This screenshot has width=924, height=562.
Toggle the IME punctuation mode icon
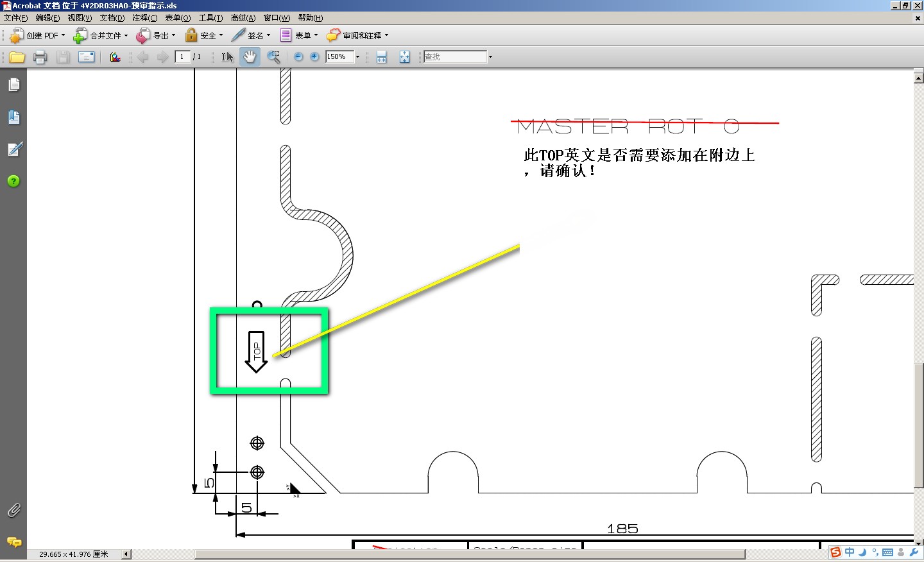(875, 552)
